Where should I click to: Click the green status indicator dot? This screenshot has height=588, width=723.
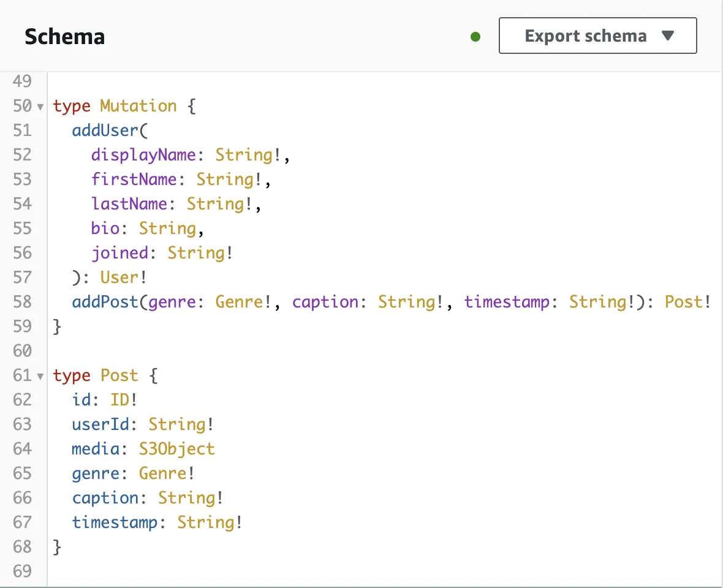point(475,37)
